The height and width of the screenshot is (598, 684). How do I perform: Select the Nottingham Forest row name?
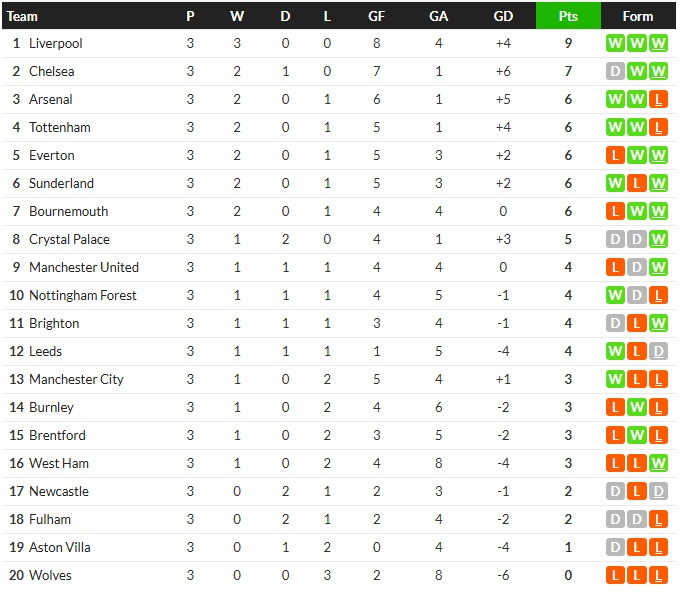click(x=82, y=295)
